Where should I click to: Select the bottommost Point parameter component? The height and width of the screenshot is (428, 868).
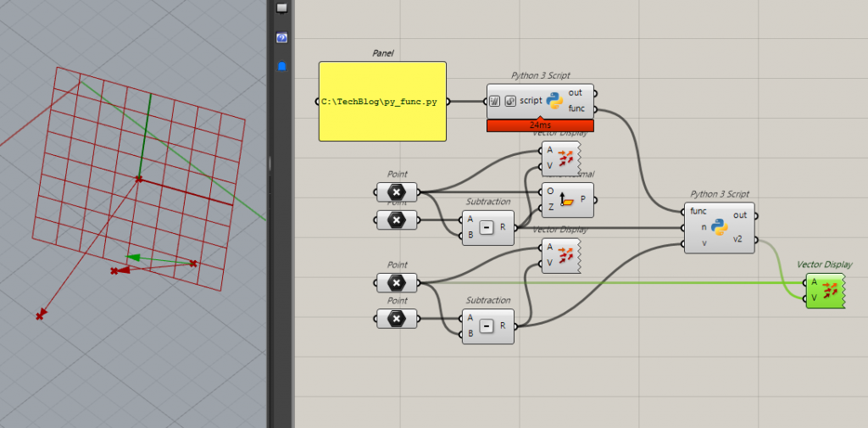[396, 319]
